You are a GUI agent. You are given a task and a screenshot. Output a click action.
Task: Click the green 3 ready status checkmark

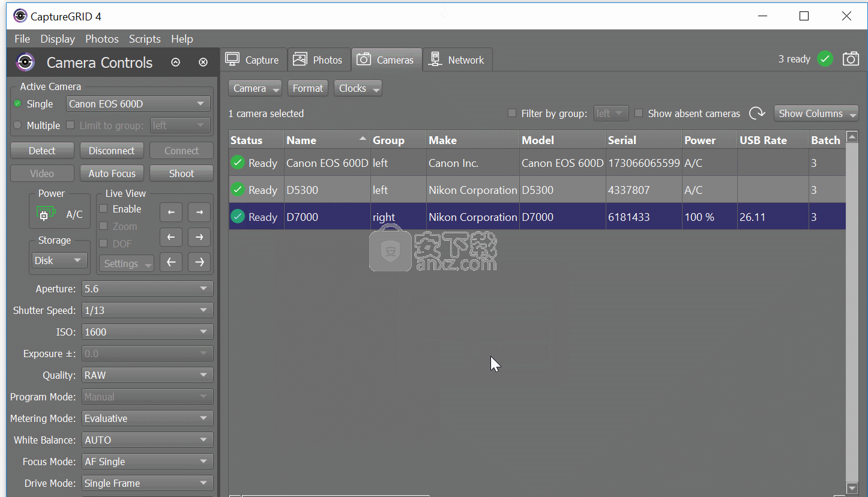(x=825, y=59)
